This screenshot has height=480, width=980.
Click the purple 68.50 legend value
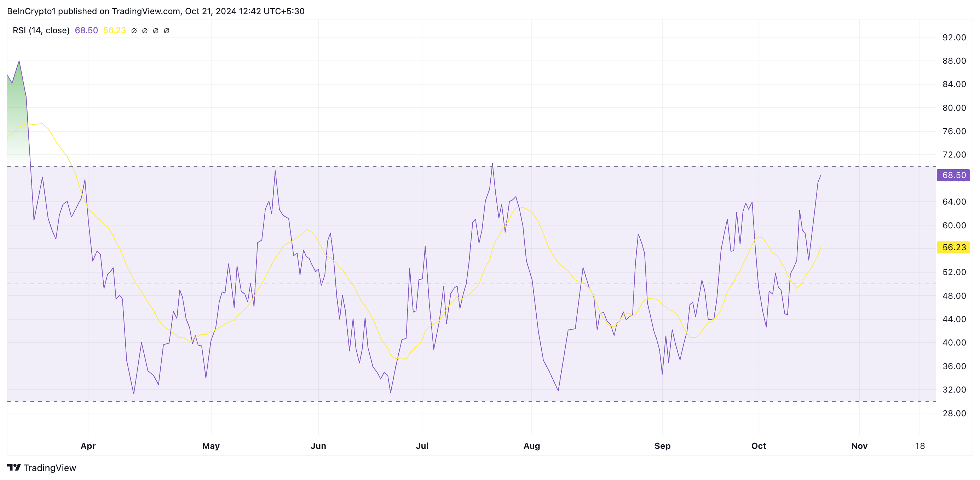(x=86, y=30)
